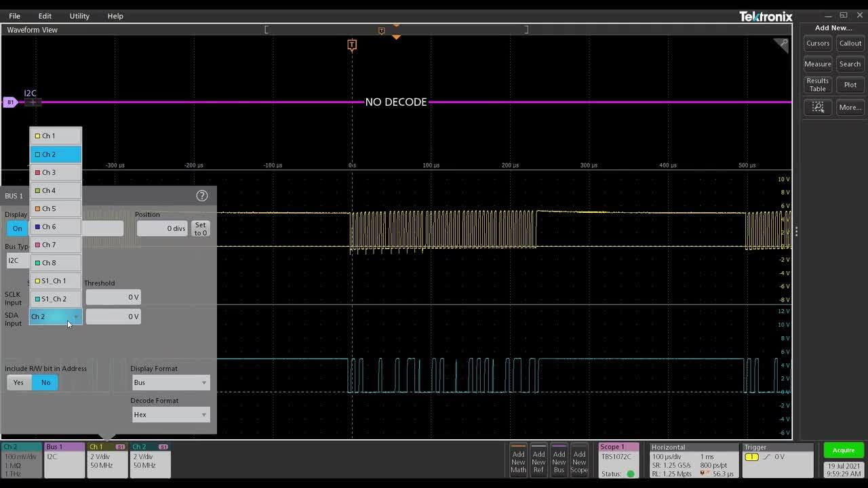The image size is (868, 488).
Task: Click the Plot button
Action: pos(850,85)
